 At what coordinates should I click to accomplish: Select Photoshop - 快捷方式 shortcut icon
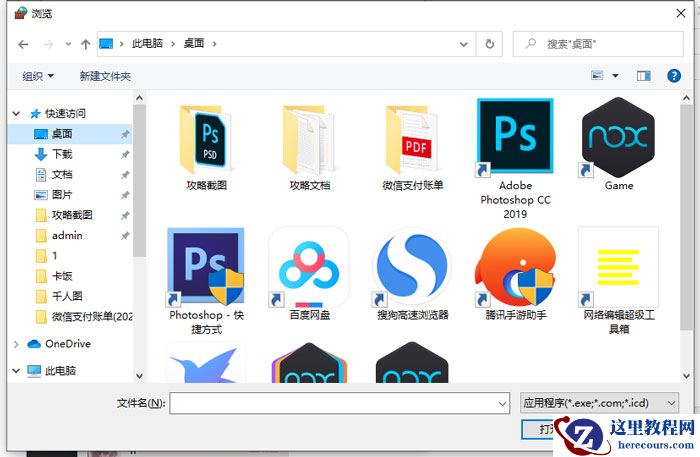coord(206,267)
